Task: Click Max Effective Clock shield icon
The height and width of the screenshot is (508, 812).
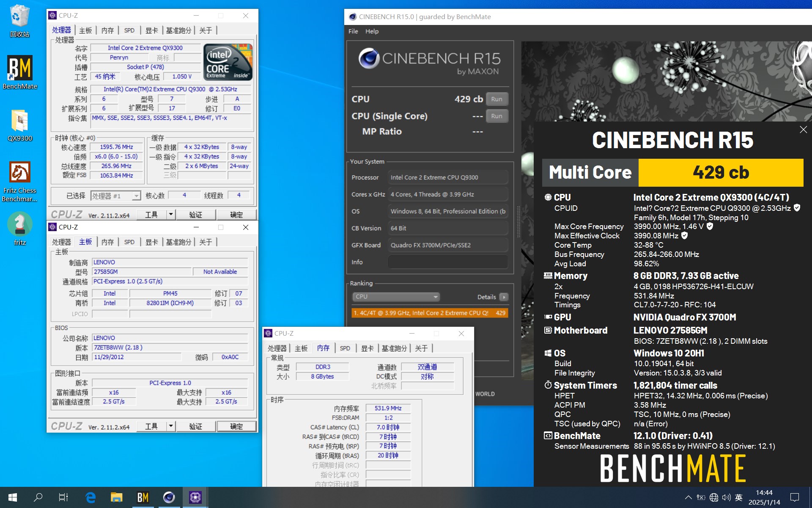Action: 684,235
